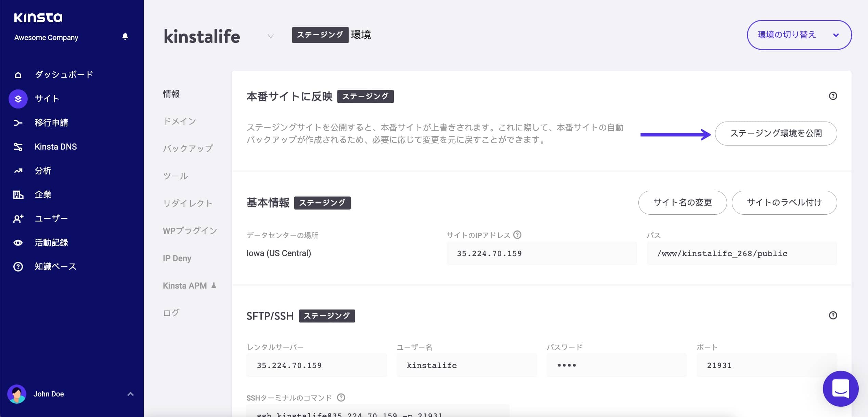Open ダッシュボード in sidebar
This screenshot has width=868, height=417.
[64, 75]
